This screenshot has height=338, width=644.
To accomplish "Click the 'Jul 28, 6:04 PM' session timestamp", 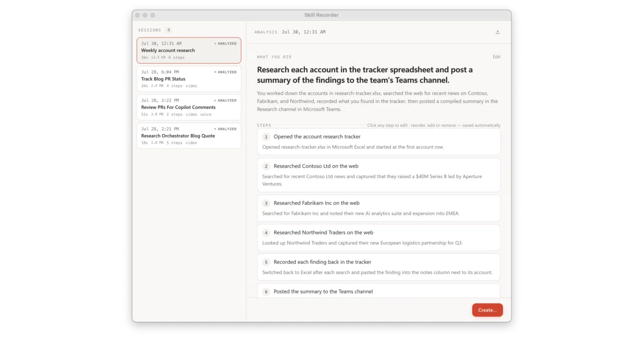I will pos(160,72).
